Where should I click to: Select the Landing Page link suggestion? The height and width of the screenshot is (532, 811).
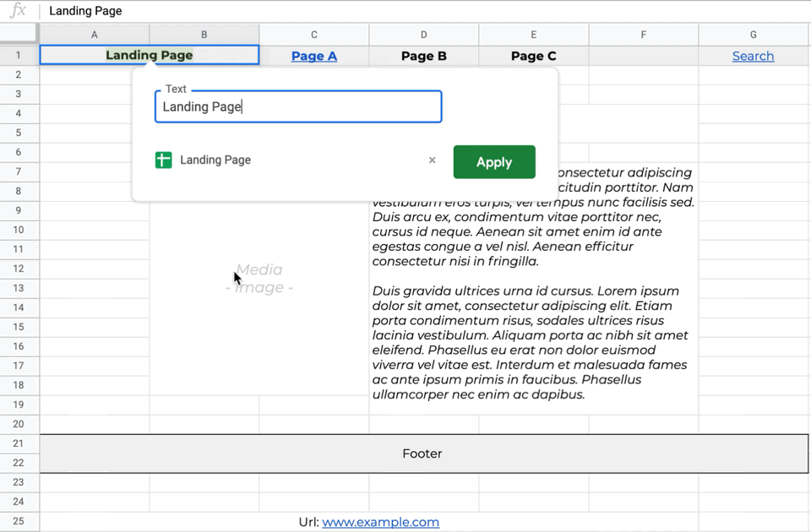point(215,160)
